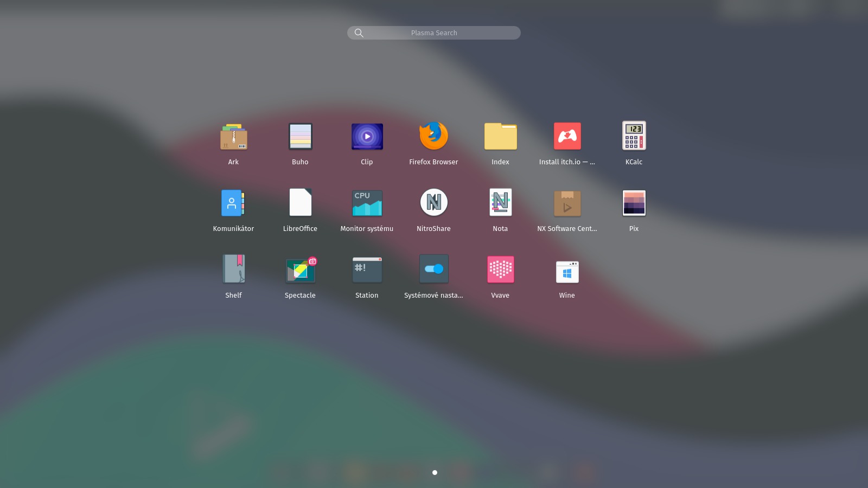This screenshot has width=868, height=488.
Task: Open the Index file manager
Action: (x=500, y=136)
